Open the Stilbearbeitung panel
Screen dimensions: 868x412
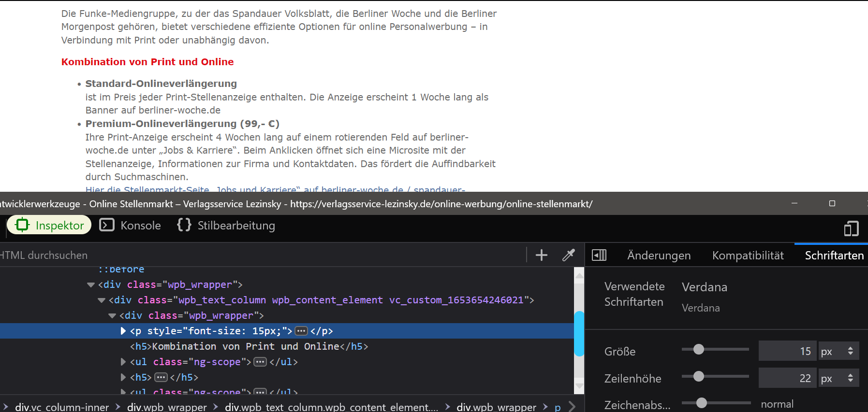point(226,226)
